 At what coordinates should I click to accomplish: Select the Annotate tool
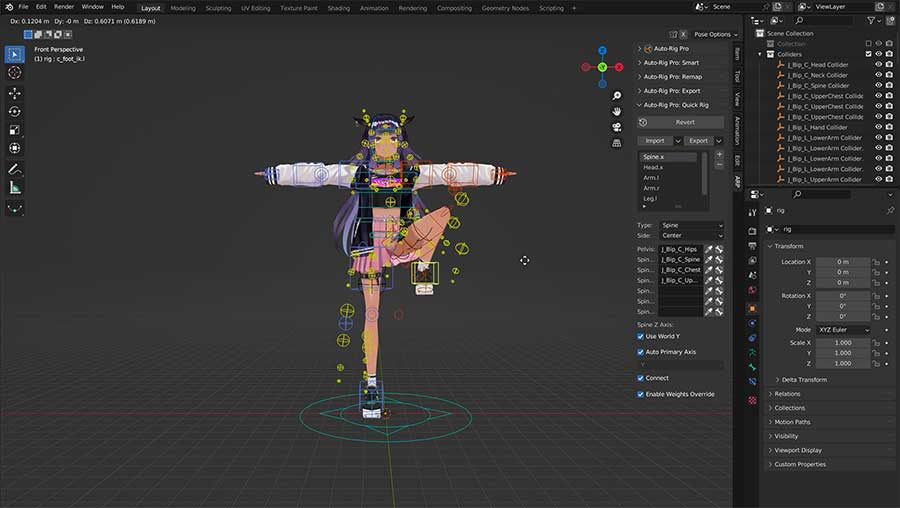click(x=15, y=169)
